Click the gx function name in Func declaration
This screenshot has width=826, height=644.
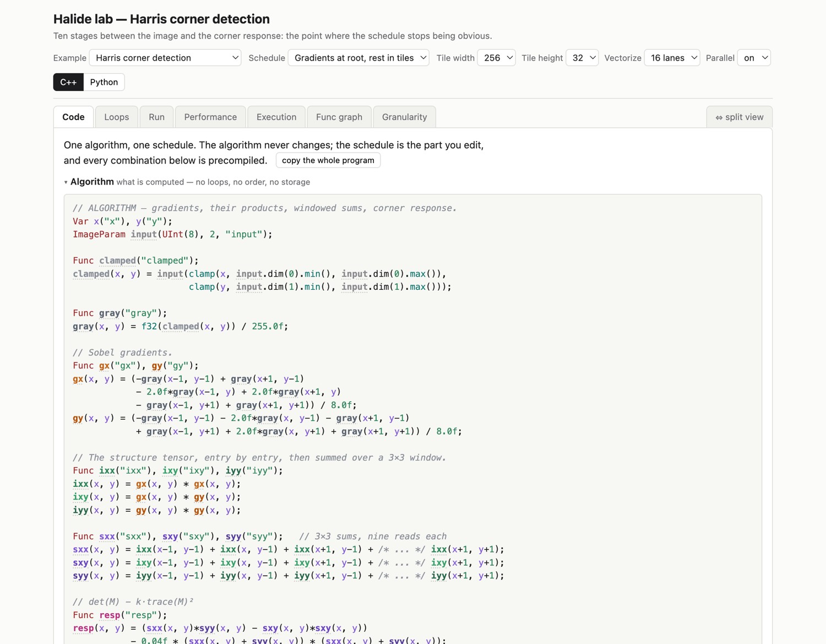[x=105, y=366]
